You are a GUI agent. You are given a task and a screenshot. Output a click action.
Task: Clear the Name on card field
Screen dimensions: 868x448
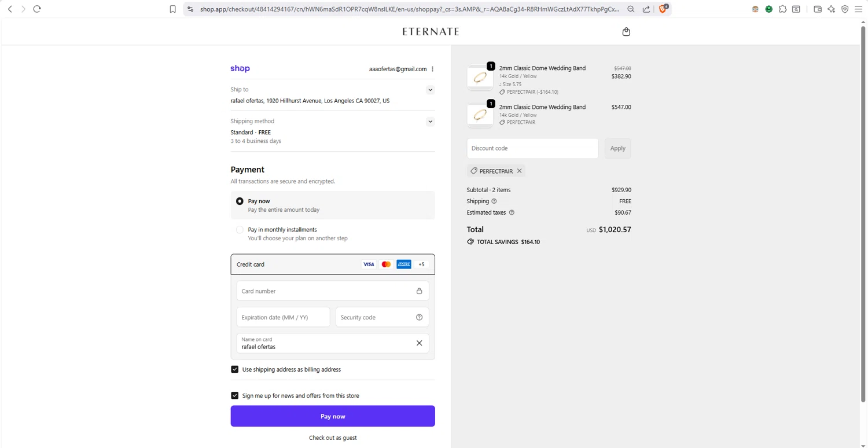pyautogui.click(x=420, y=343)
